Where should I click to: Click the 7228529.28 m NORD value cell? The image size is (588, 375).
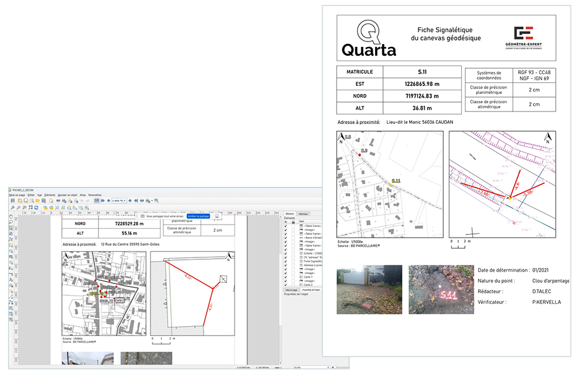[x=129, y=223]
